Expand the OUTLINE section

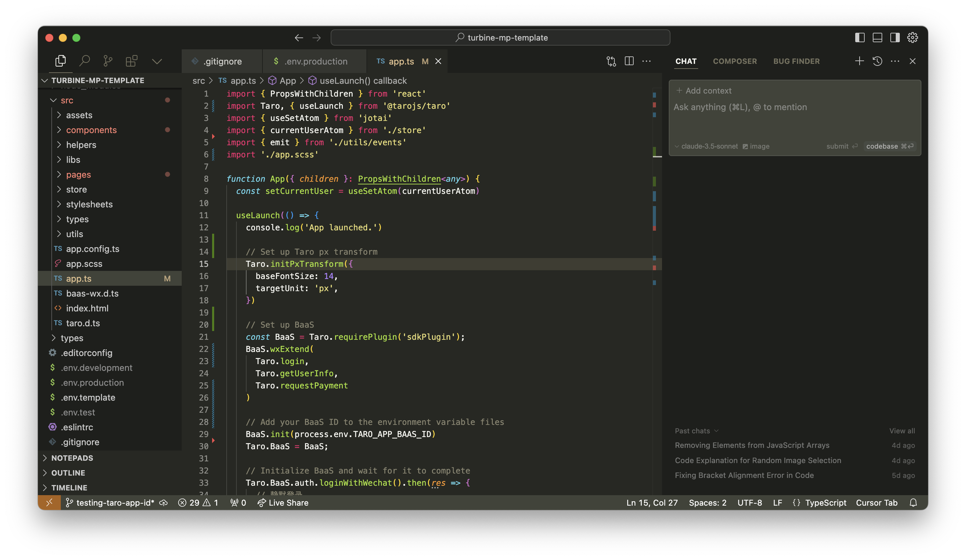68,473
